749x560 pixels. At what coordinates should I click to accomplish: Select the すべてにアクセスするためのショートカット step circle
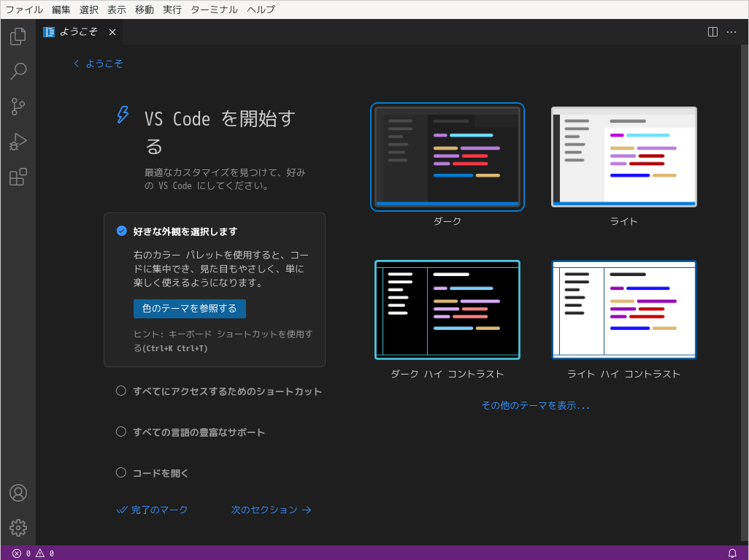pyautogui.click(x=121, y=391)
